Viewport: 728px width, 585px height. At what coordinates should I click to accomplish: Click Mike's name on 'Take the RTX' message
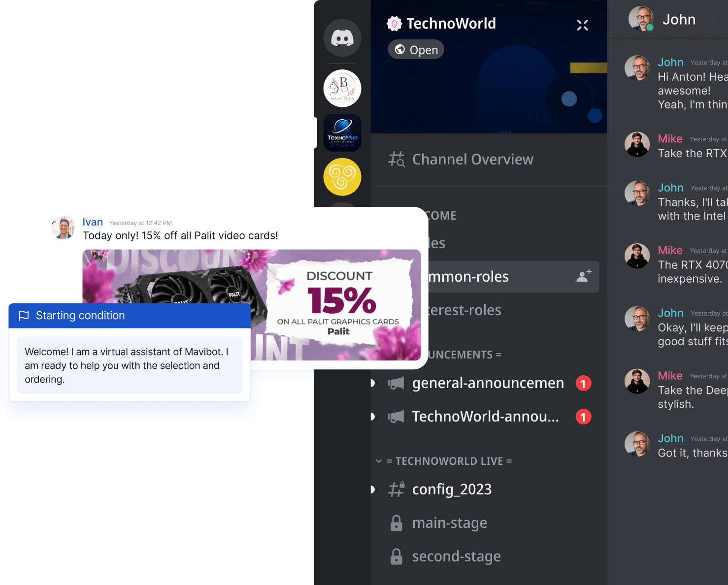pos(670,139)
